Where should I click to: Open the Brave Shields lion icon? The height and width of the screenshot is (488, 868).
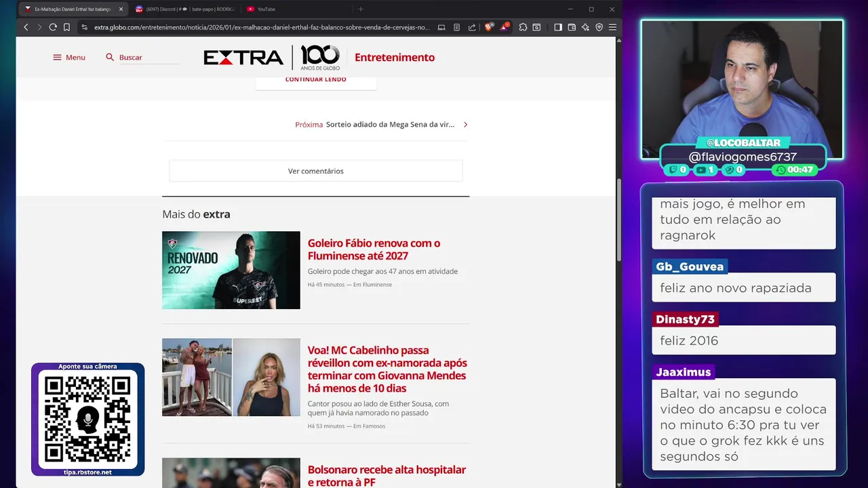pos(488,27)
